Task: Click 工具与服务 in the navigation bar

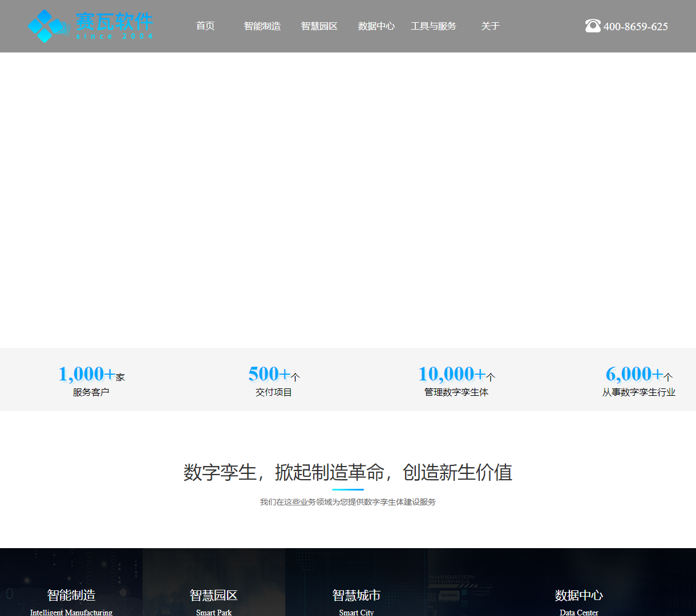Action: click(433, 26)
